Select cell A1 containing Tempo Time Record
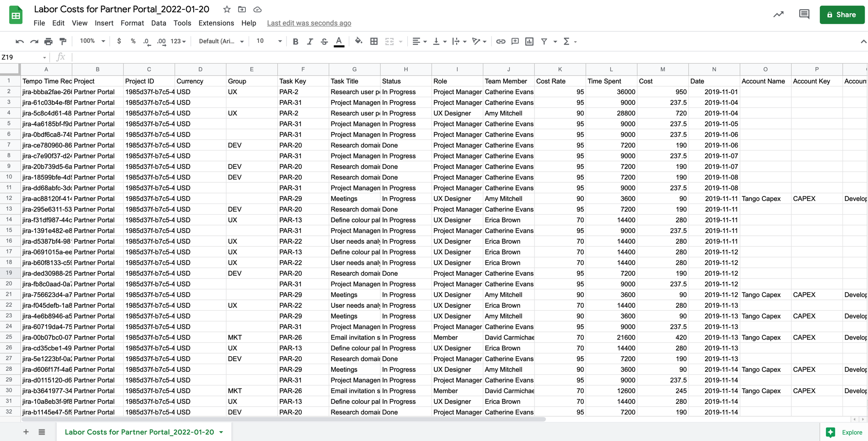 pyautogui.click(x=46, y=81)
